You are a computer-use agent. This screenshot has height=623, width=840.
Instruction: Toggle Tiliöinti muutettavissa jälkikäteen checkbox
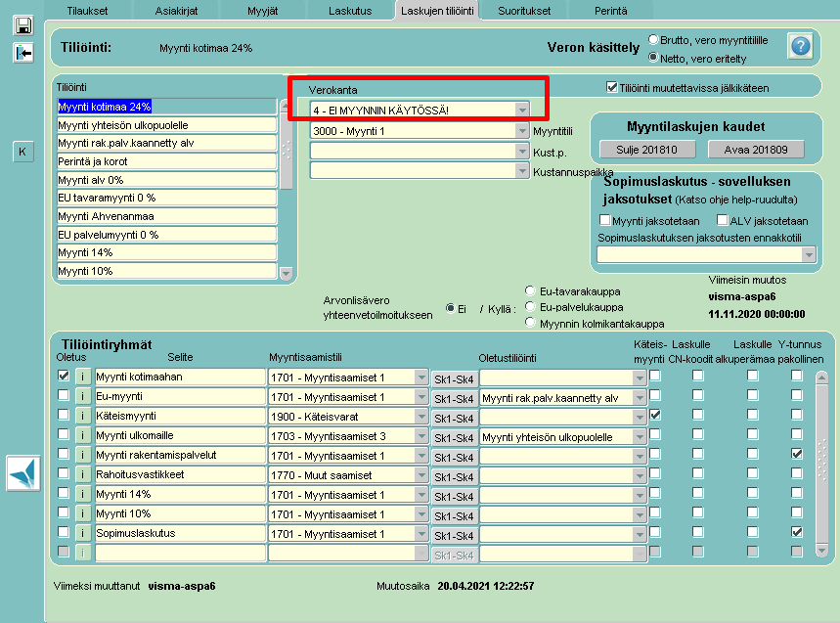(612, 87)
